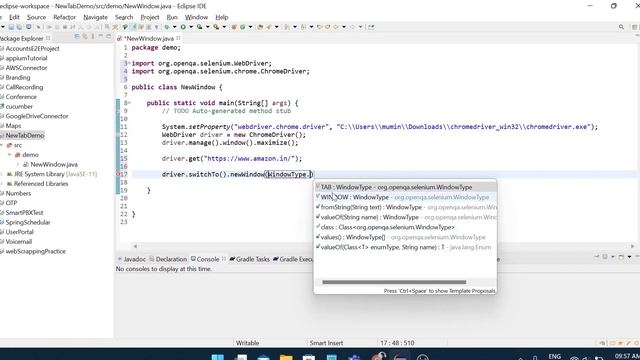Screen dimensions: 640x360
Task: Open dropdown next to Debug icon
Action: point(174,27)
